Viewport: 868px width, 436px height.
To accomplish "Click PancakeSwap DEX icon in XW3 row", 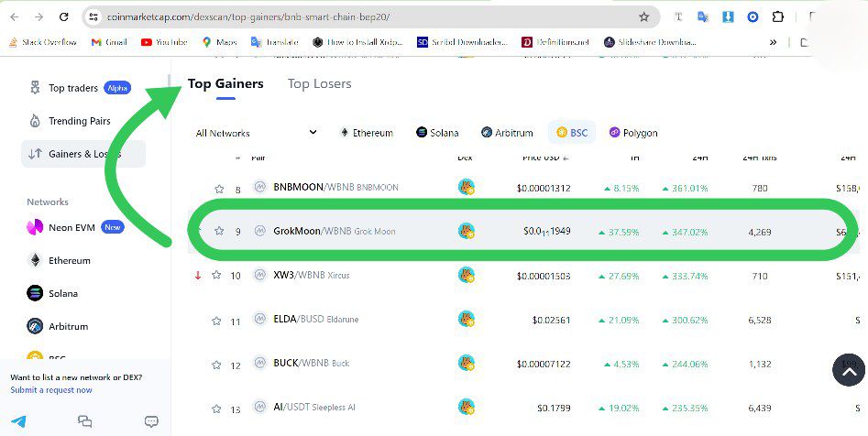I will pos(467,275).
